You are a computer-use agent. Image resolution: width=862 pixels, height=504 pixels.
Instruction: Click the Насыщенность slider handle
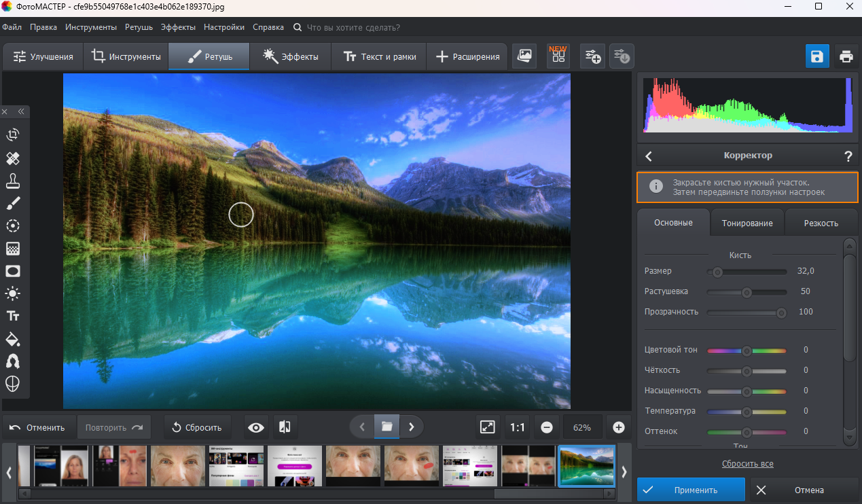pyautogui.click(x=747, y=391)
